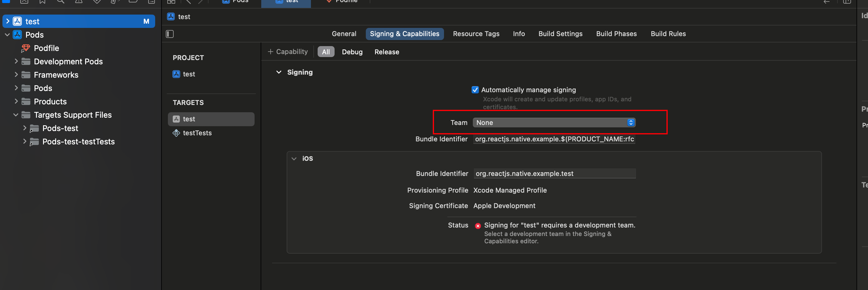This screenshot has height=290, width=868.
Task: Expand the Frameworks folder
Action: tap(16, 75)
